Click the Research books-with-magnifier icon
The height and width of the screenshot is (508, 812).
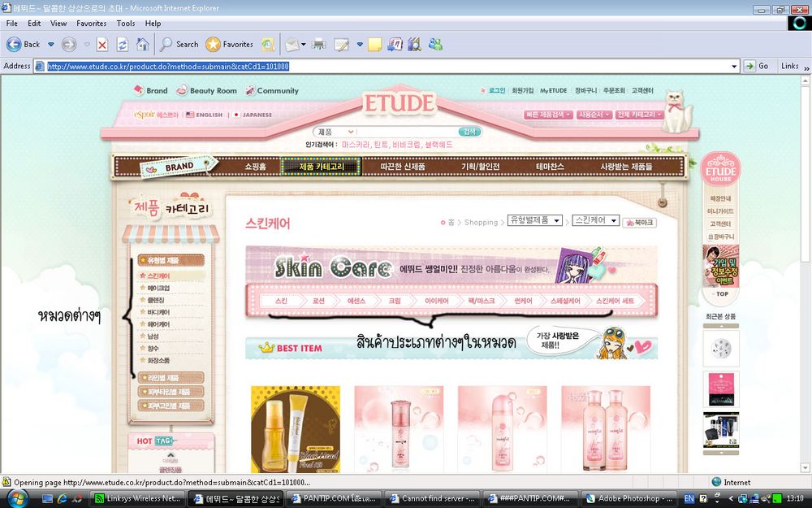click(414, 45)
